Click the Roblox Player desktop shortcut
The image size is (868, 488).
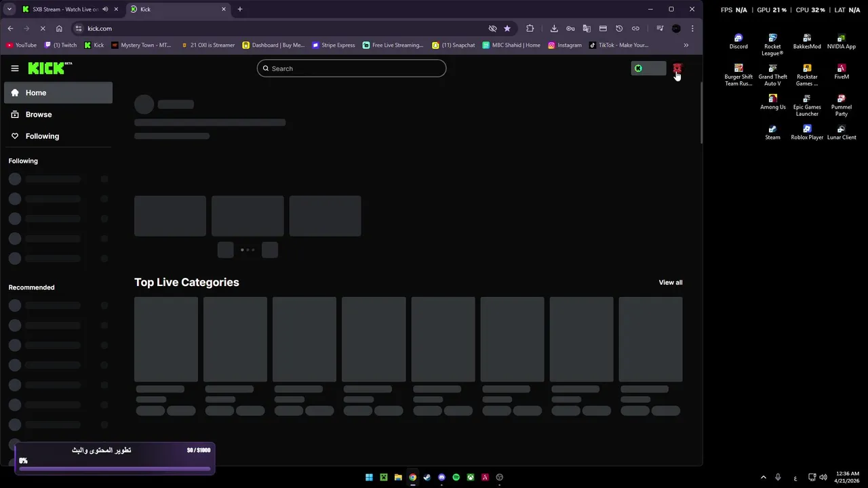(807, 132)
